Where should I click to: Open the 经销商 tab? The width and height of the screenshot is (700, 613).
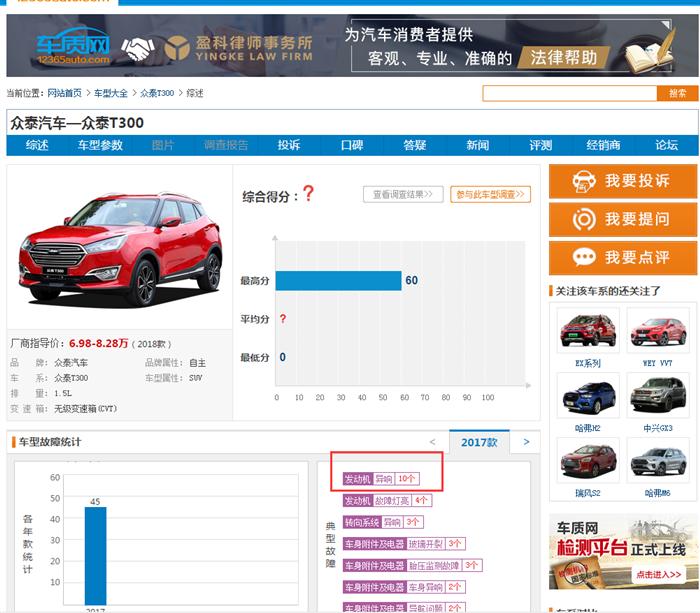point(604,145)
